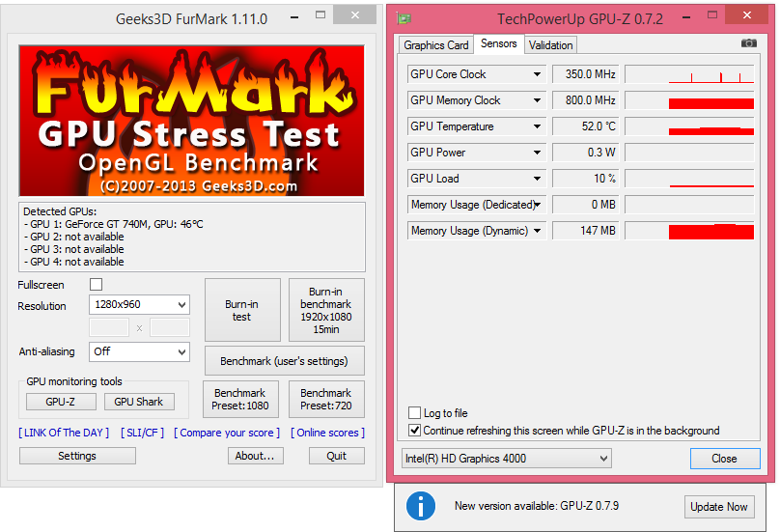Open the Memory Usage (Dynamic) dropdown
Image resolution: width=780 pixels, height=532 pixels.
[x=477, y=231]
